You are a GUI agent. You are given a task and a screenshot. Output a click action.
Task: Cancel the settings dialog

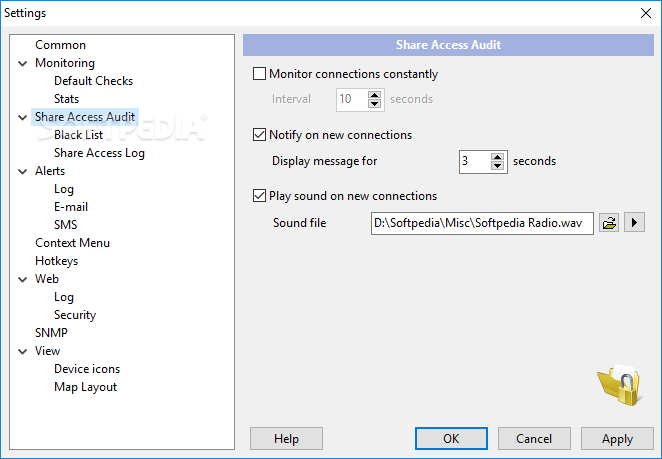point(534,439)
